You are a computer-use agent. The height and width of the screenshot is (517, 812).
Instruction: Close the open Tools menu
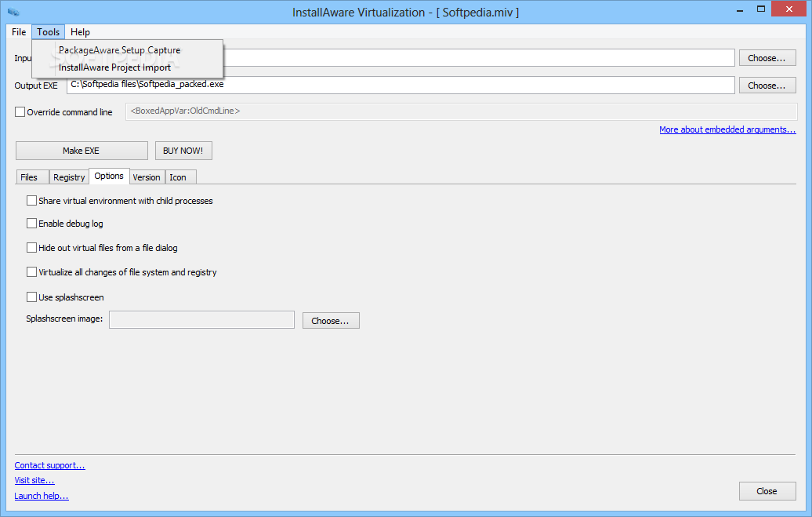pos(48,31)
